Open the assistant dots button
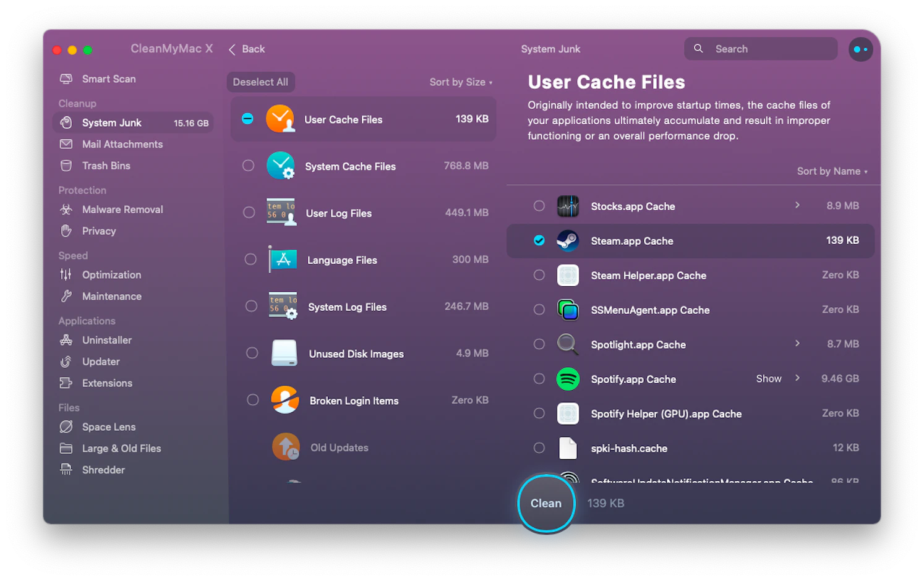924x581 pixels. pyautogui.click(x=860, y=49)
